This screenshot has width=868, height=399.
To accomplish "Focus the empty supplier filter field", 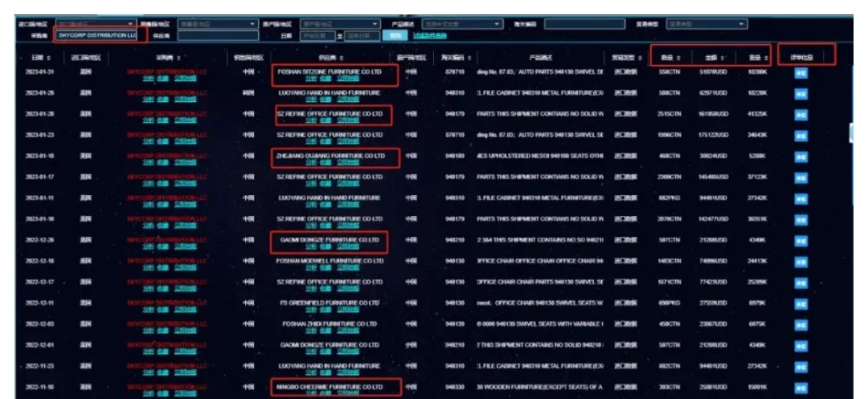I will point(218,35).
